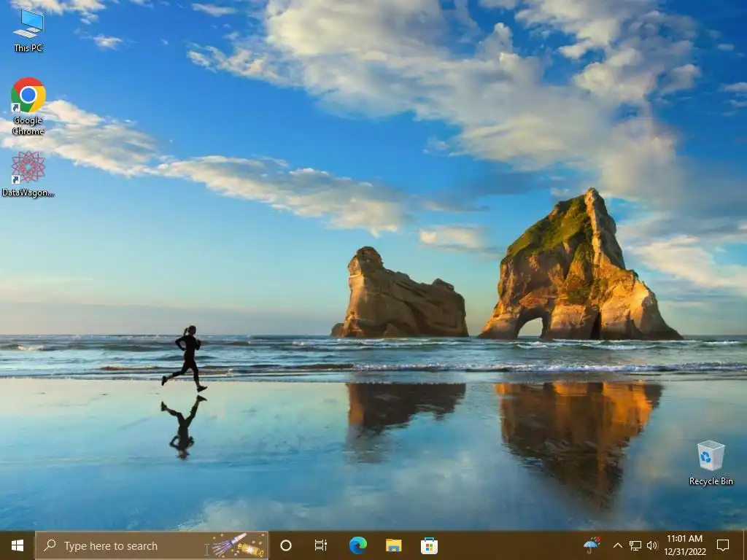
Task: Launch Microsoft Edge from the taskbar
Action: coord(357,545)
